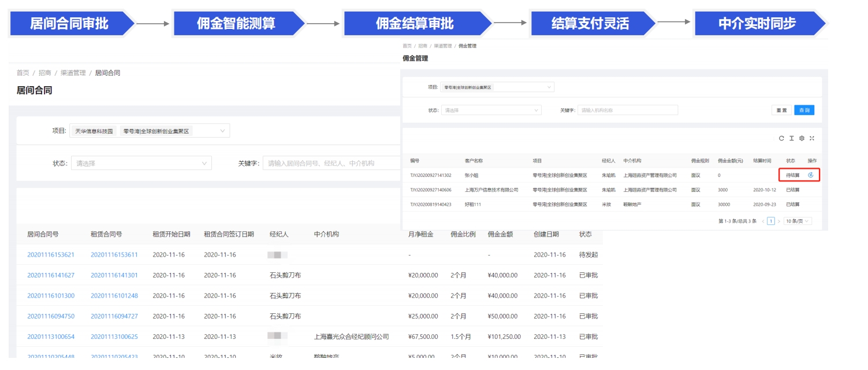
Task: Open brokerage contract 20201116153621
Action: (x=51, y=255)
